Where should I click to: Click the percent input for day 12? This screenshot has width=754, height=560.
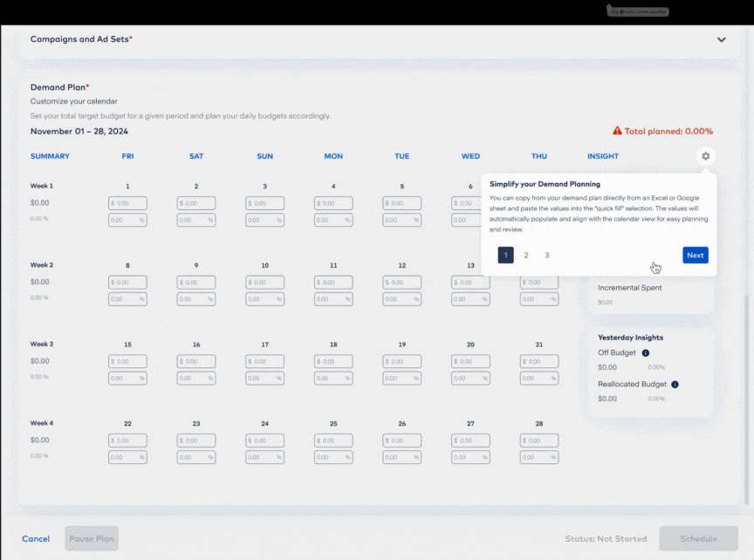pos(402,299)
